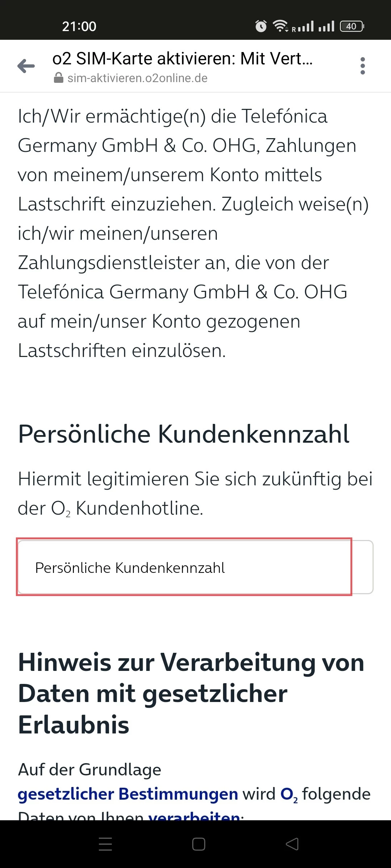Tap the bold O2 link text
Image resolution: width=391 pixels, height=868 pixels.
(289, 794)
